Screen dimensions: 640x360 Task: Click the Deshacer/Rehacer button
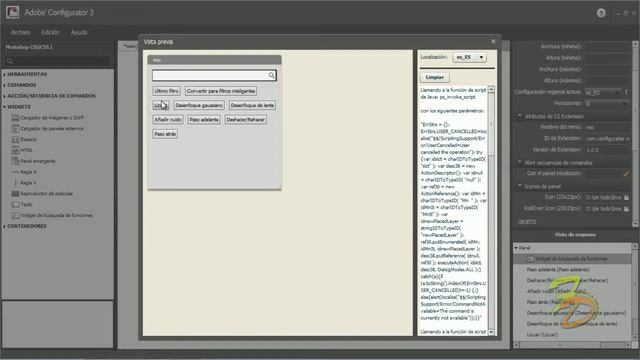click(x=246, y=120)
